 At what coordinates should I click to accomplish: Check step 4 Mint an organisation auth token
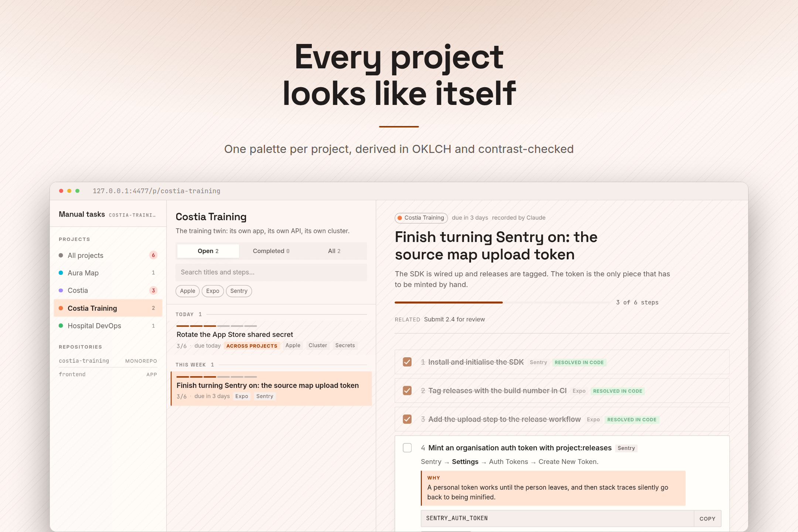[407, 448]
